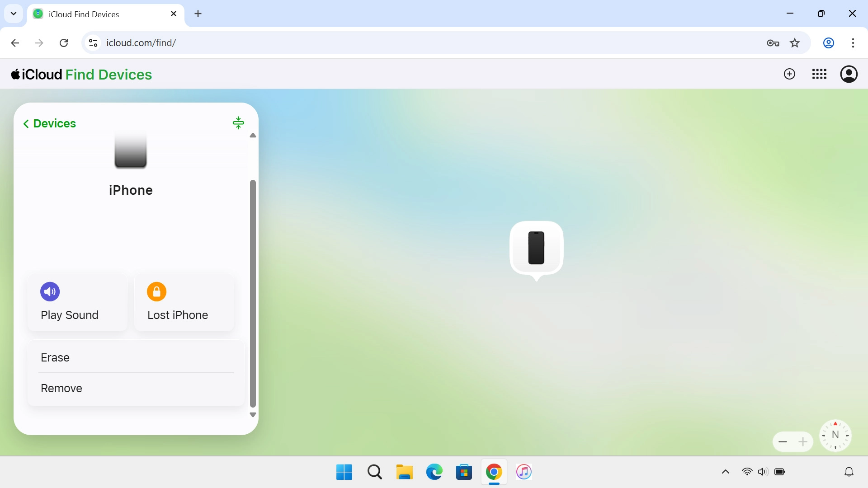868x488 pixels.
Task: Select the iCloud Find Devices tab
Action: [106, 14]
